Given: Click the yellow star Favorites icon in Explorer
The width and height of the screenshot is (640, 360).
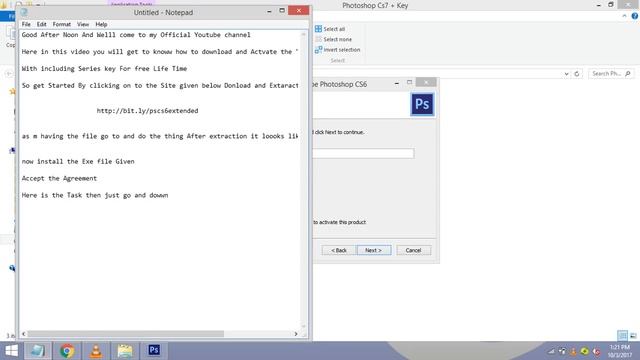Looking at the screenshot, I should point(12,91).
